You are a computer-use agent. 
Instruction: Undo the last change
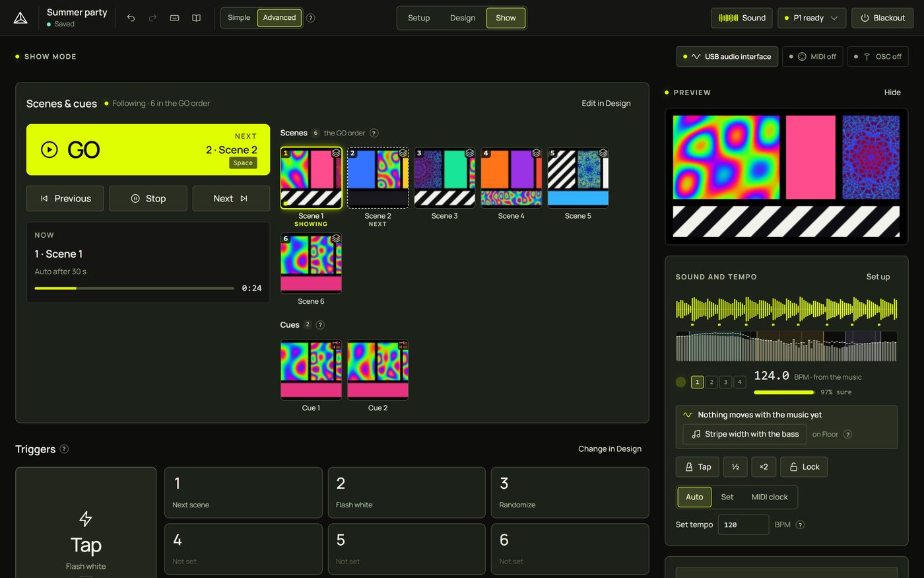click(131, 18)
